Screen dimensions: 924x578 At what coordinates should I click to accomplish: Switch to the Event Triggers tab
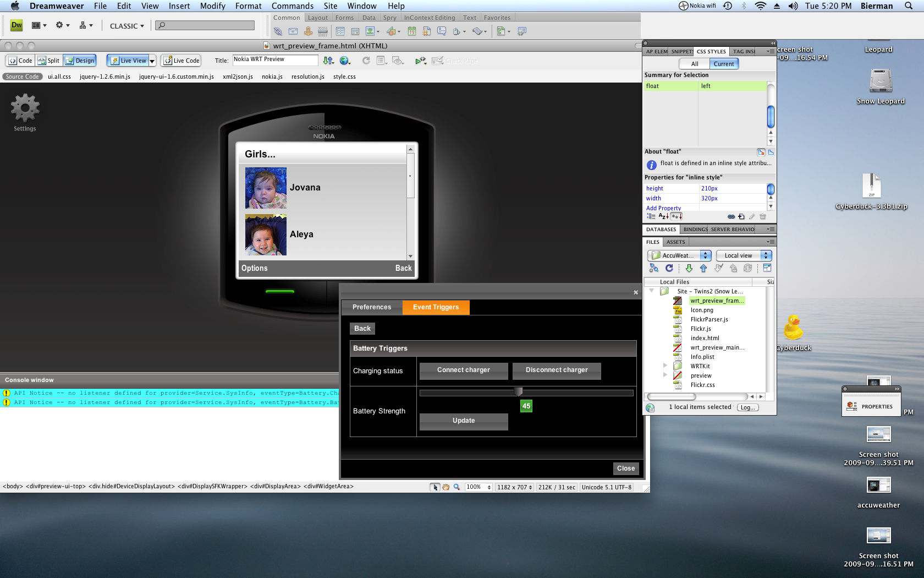pyautogui.click(x=436, y=307)
